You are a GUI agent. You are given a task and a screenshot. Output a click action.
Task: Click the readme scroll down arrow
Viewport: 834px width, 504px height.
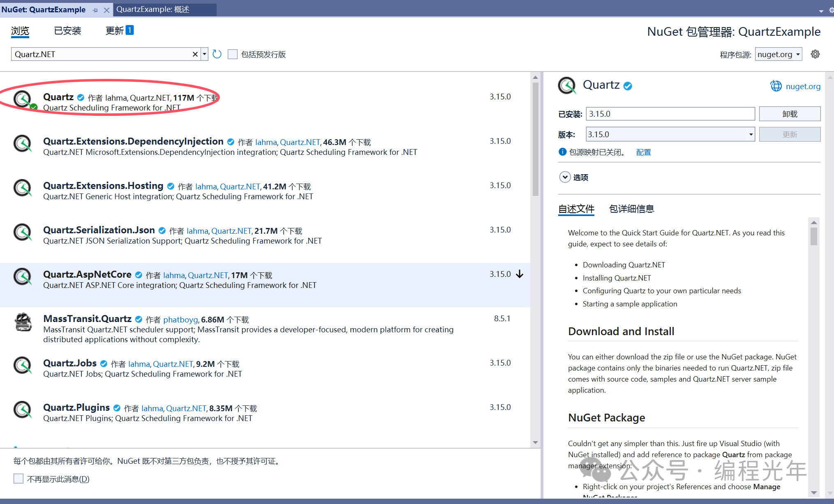[814, 492]
